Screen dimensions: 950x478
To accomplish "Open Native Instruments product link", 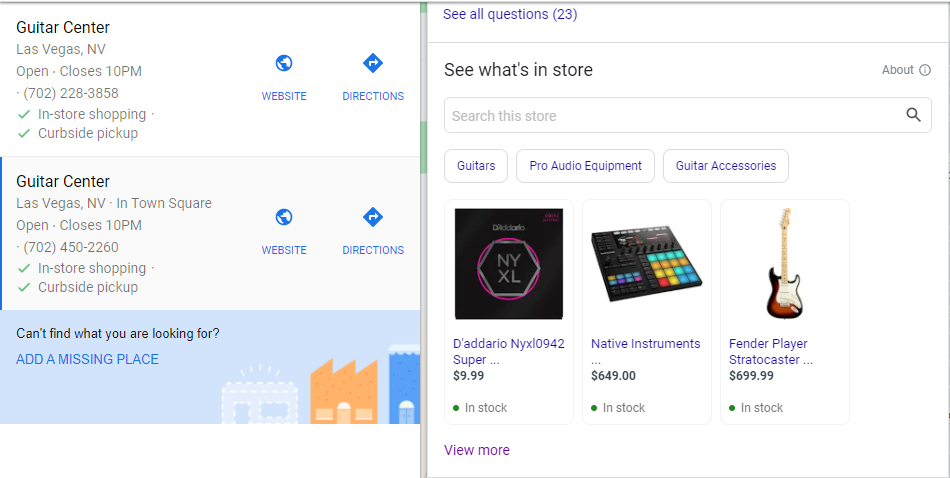I will [x=645, y=351].
